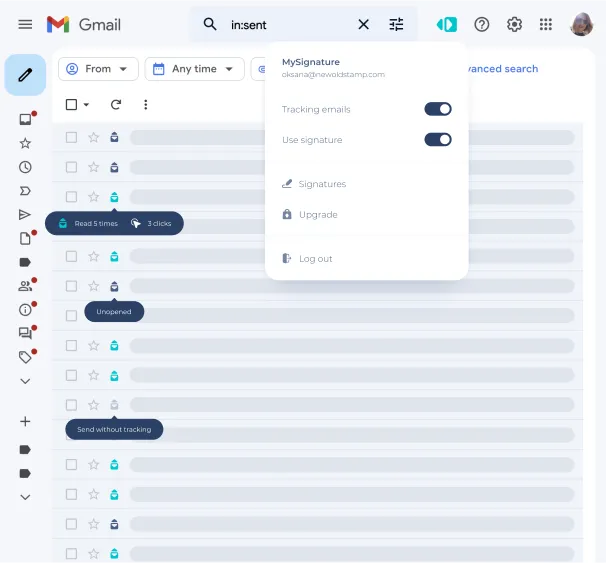Click the MySignature popup title
The height and width of the screenshot is (563, 606).
(x=311, y=62)
